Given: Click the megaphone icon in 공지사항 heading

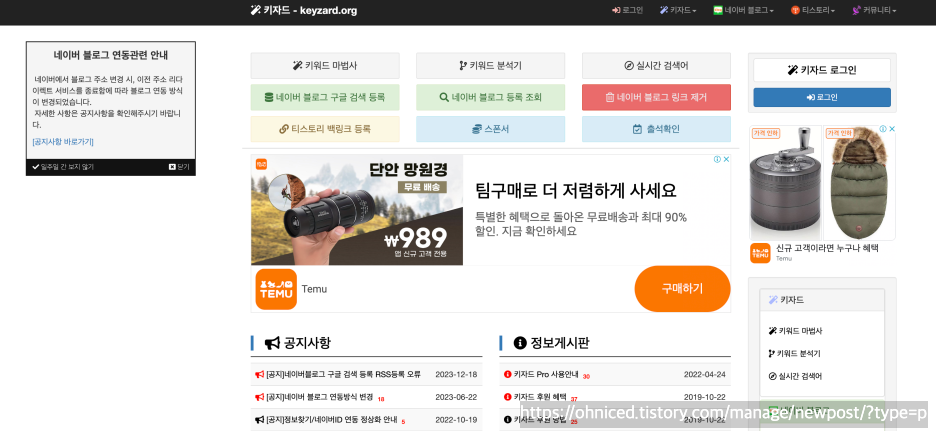Looking at the screenshot, I should pos(272,343).
